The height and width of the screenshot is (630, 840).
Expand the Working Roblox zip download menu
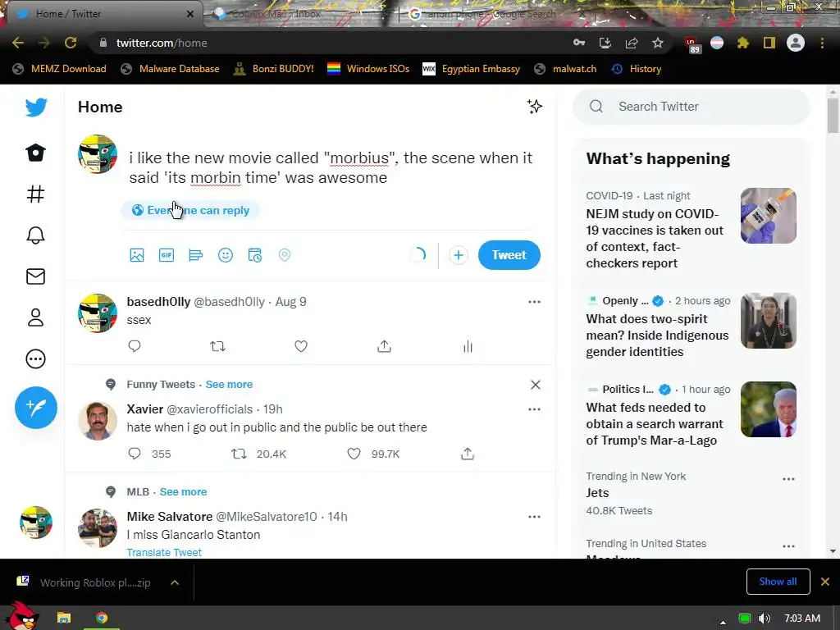tap(175, 582)
